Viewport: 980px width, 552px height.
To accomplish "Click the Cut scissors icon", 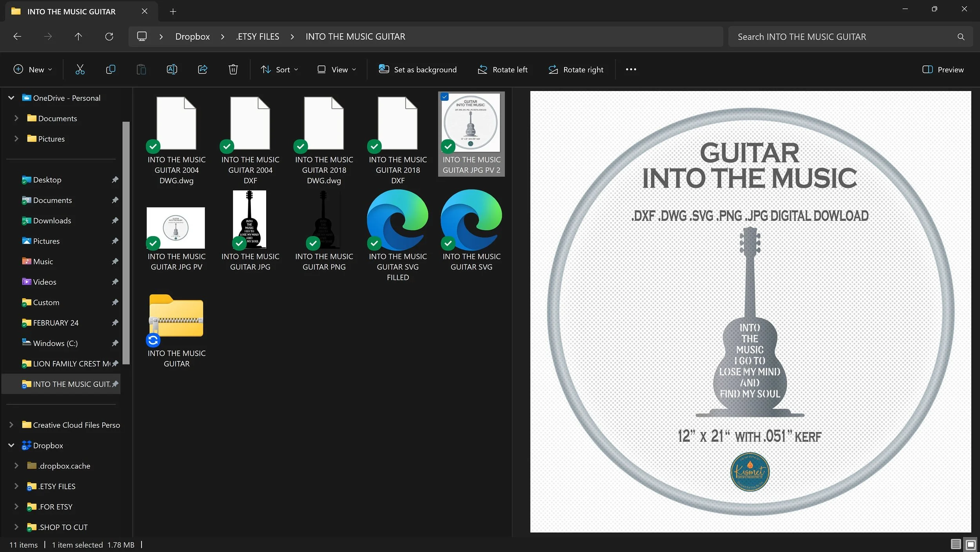I will tap(80, 69).
